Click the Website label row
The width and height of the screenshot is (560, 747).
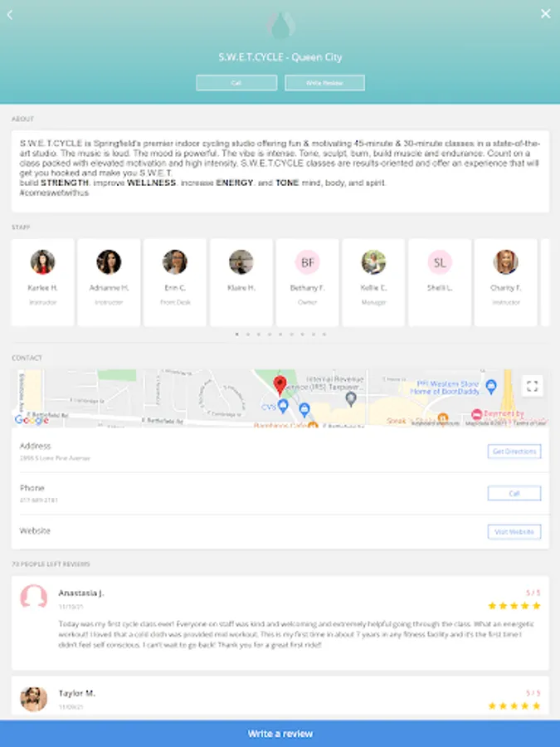(280, 532)
